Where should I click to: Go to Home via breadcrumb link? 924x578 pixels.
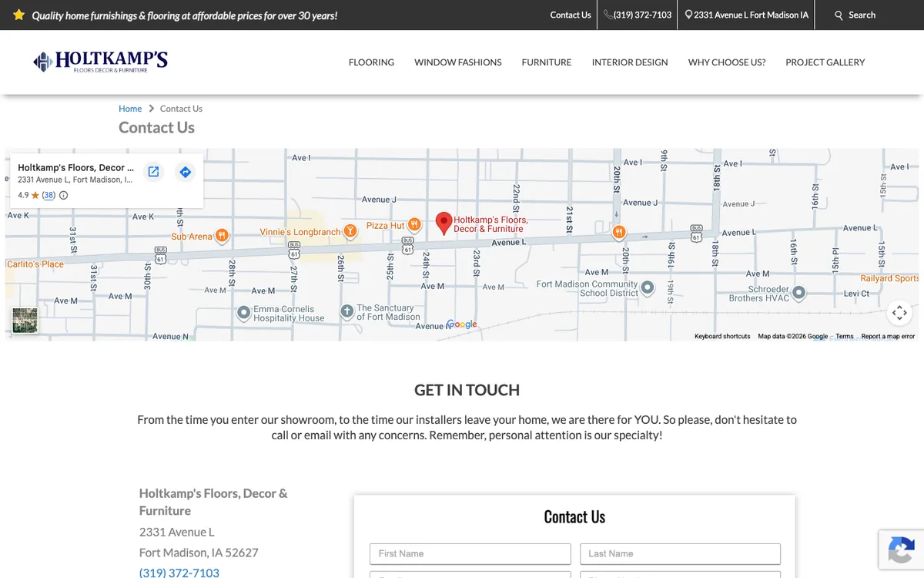130,109
